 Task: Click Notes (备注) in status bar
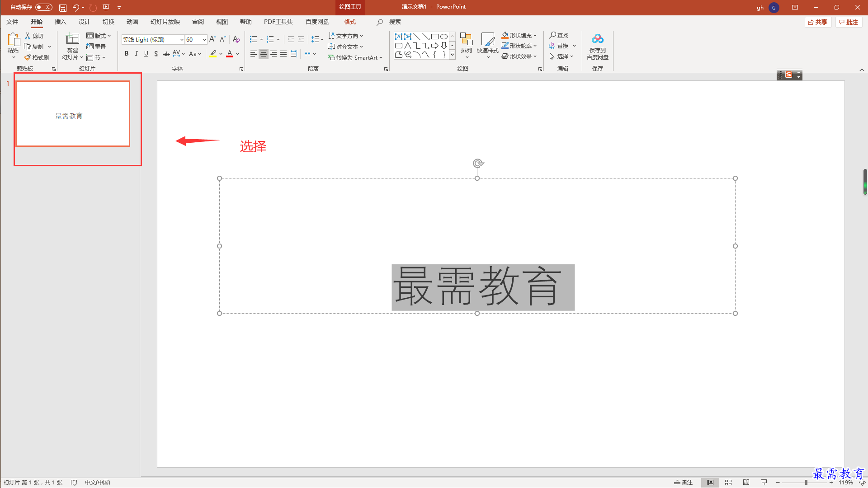click(x=683, y=483)
